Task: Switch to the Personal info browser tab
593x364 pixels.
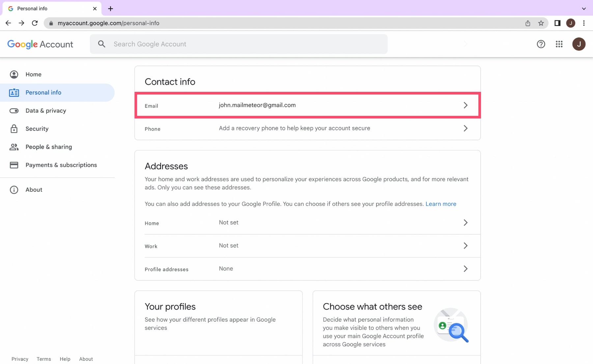Action: (x=32, y=8)
